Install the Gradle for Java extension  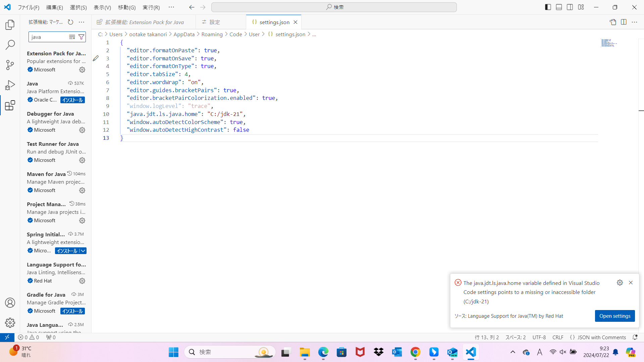[x=72, y=311]
